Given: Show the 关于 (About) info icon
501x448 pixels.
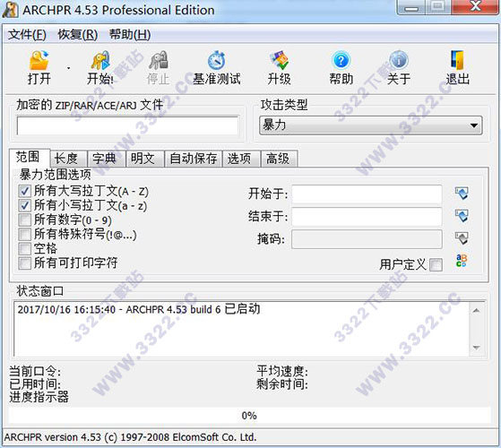Looking at the screenshot, I should pos(399,60).
